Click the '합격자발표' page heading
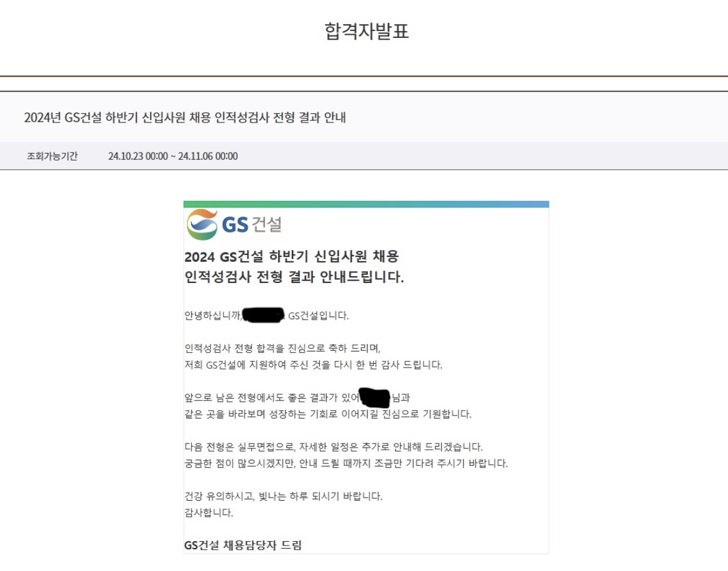The image size is (728, 571). pyautogui.click(x=366, y=31)
